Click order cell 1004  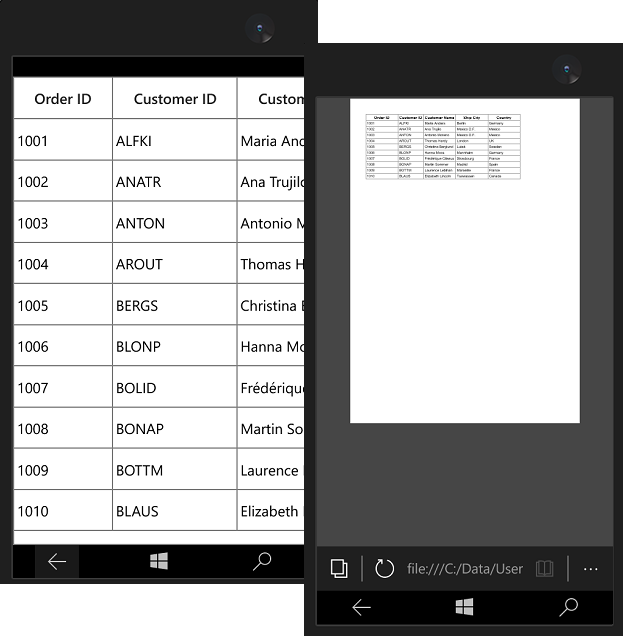coord(63,263)
